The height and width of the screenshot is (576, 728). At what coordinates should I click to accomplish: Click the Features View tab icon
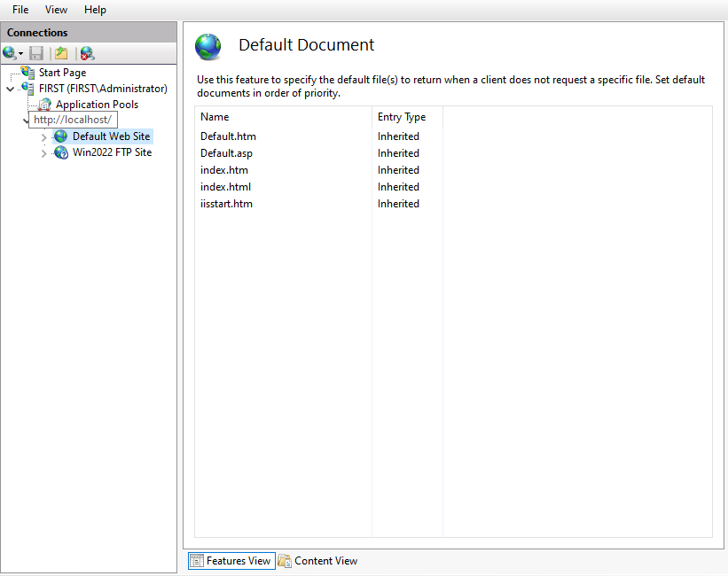(x=196, y=561)
